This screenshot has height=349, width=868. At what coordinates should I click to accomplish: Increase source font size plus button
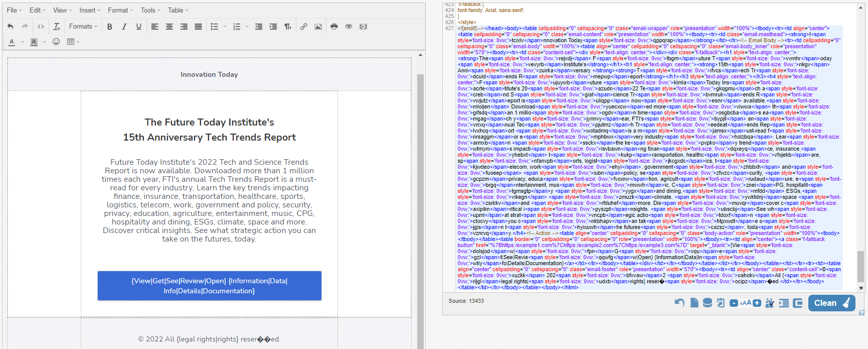point(757,303)
